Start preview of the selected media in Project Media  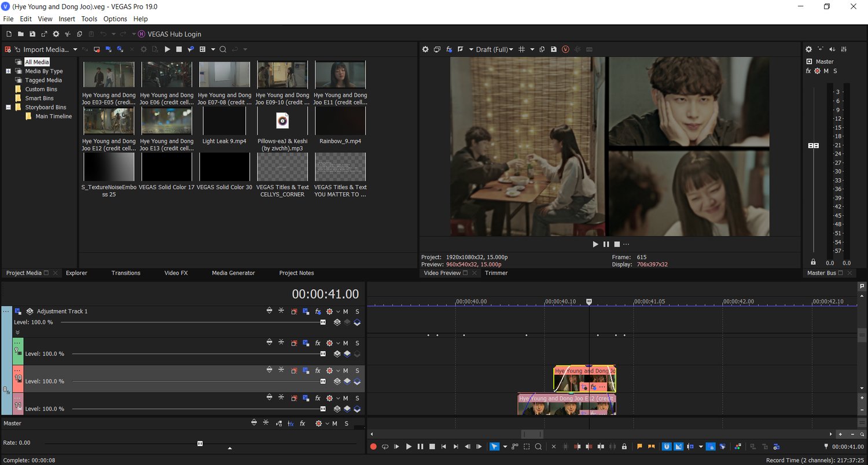[x=167, y=50]
